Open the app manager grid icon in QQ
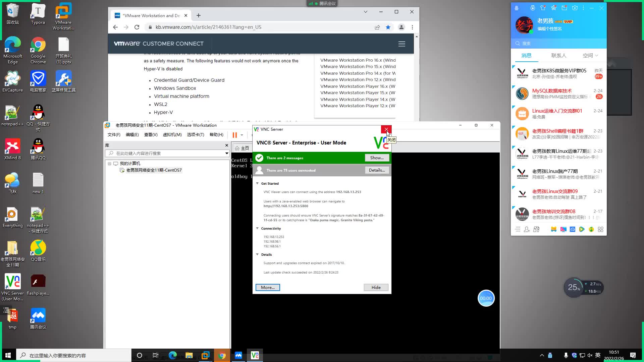This screenshot has width=644, height=362. tap(601, 229)
